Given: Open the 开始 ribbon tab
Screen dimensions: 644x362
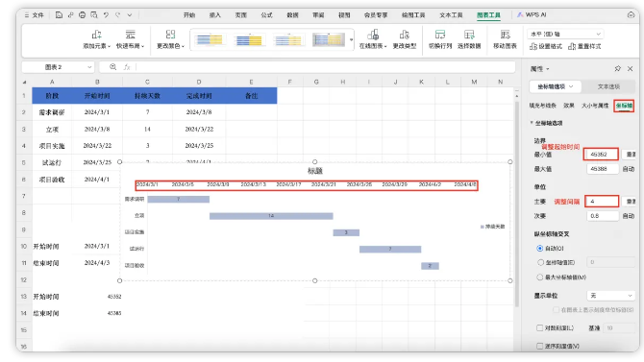Looking at the screenshot, I should (x=189, y=14).
